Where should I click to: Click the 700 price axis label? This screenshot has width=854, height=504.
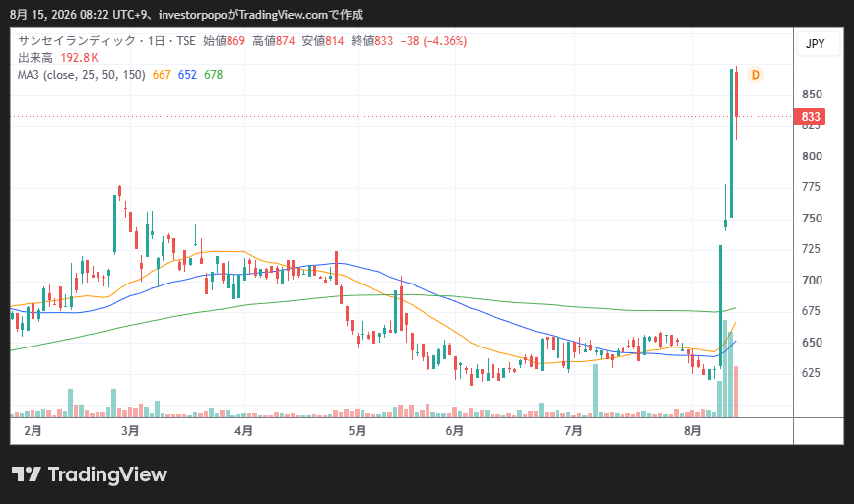[812, 281]
